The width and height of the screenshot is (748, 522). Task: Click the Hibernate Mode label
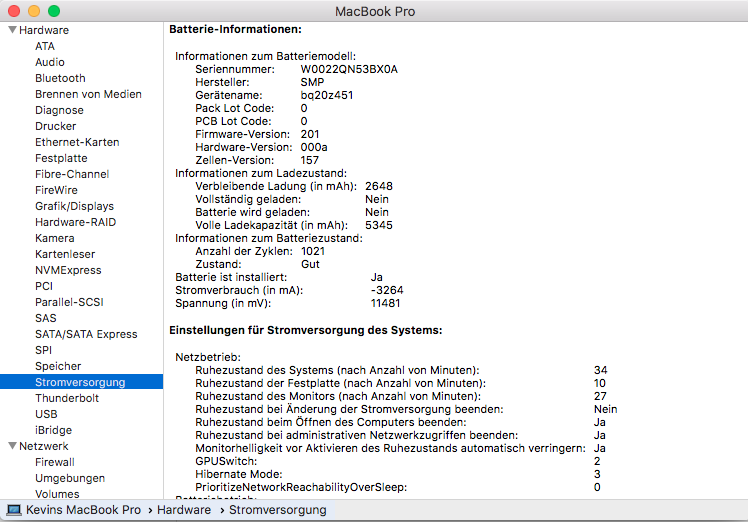tap(239, 474)
